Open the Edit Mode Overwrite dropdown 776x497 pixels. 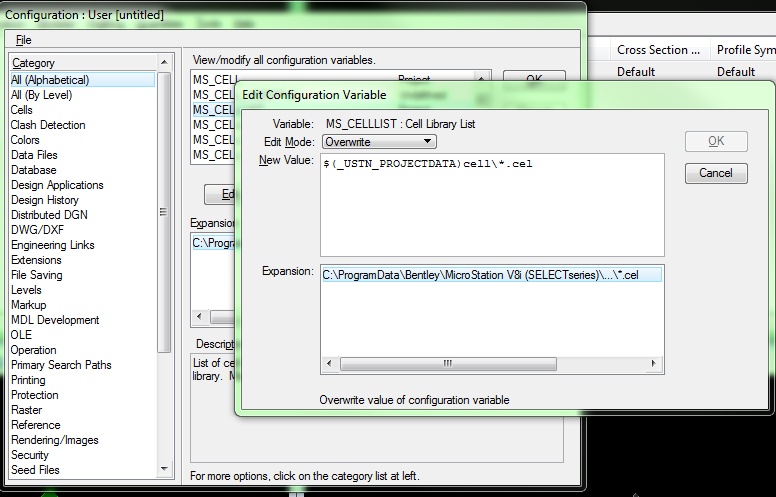[x=379, y=142]
